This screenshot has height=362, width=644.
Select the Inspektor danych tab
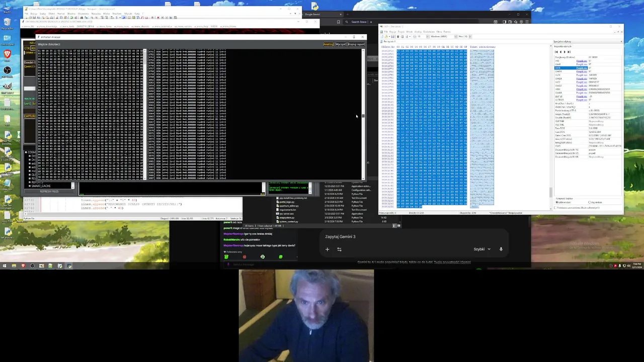point(562,46)
